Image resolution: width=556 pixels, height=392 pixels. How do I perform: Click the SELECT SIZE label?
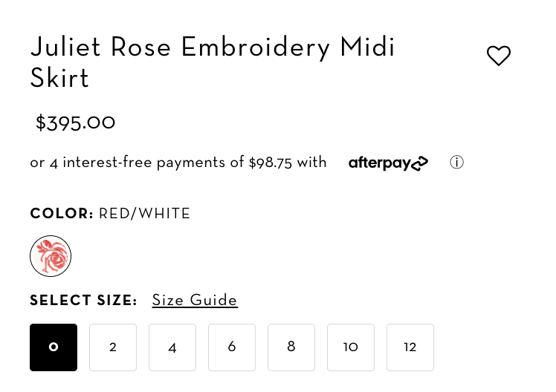click(83, 300)
